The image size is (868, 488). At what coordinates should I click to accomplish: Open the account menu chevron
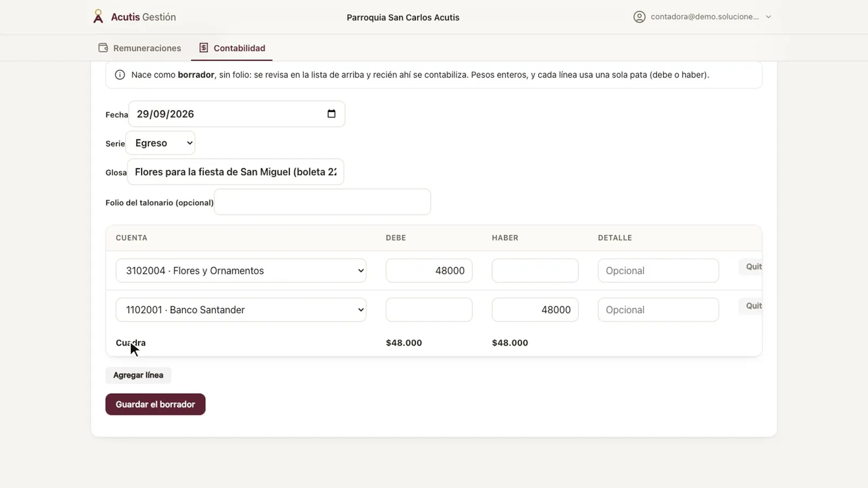click(768, 17)
